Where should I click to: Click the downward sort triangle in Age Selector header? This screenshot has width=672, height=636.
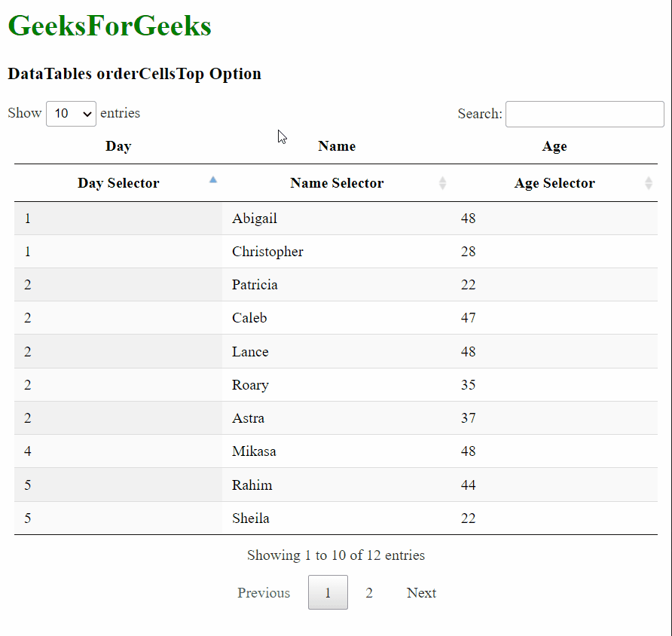[x=648, y=185]
